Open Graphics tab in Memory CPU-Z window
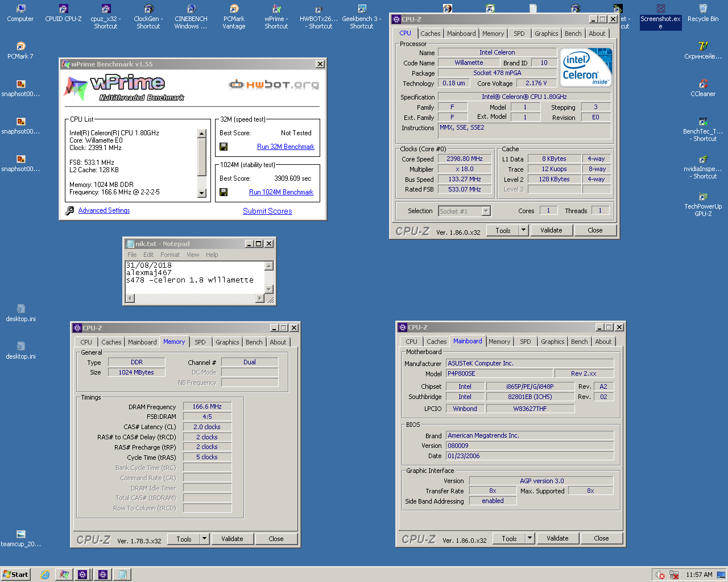The height and width of the screenshot is (582, 728). tap(227, 342)
